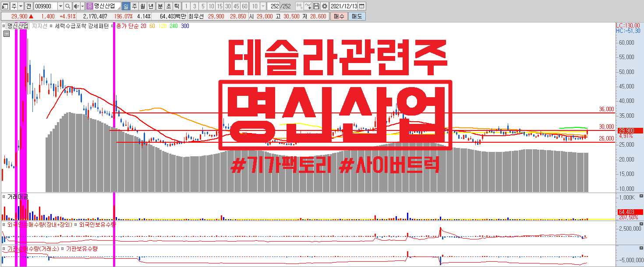644x267 pixels.
Task: Click the bar count field 252
Action: [x=273, y=6]
